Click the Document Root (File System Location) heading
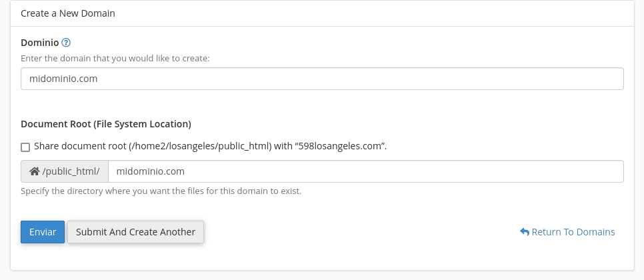The image size is (644, 280). click(106, 124)
